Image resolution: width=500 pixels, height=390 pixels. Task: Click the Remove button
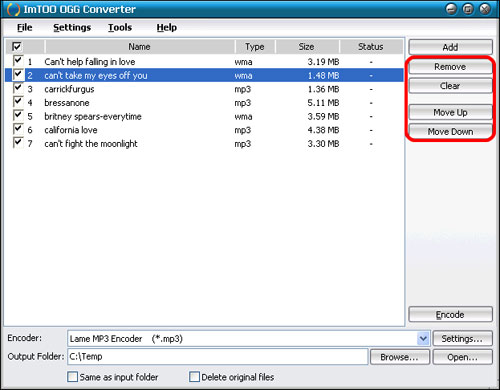click(x=450, y=67)
